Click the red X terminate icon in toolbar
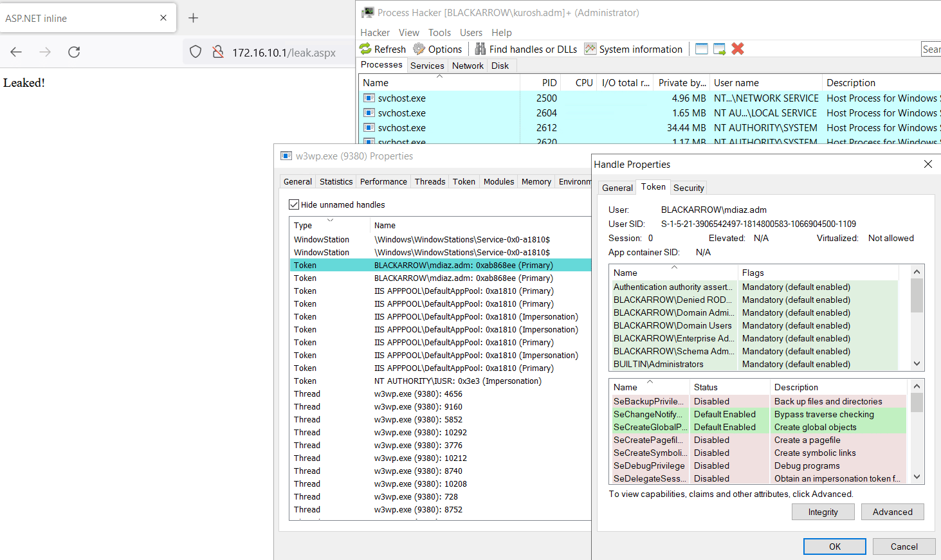The width and height of the screenshot is (941, 560). [x=738, y=49]
